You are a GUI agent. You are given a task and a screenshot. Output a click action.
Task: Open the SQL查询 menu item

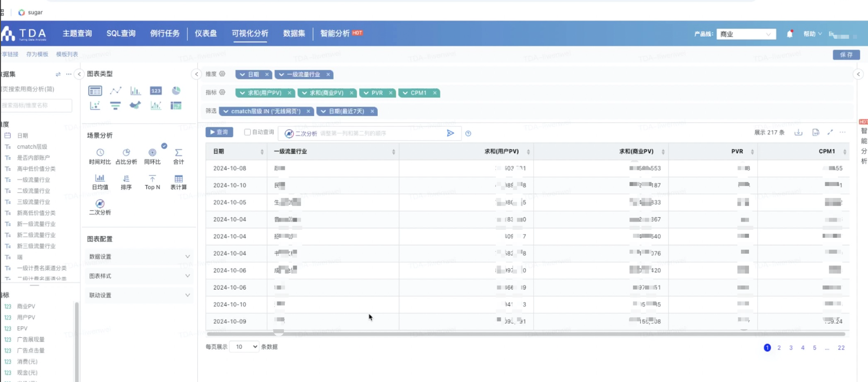(121, 34)
